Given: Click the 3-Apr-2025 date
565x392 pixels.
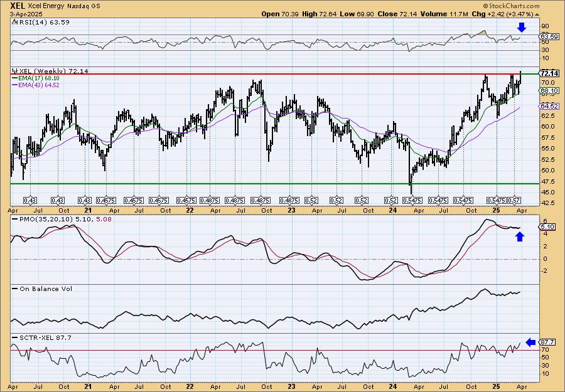Looking at the screenshot, I should pos(26,14).
